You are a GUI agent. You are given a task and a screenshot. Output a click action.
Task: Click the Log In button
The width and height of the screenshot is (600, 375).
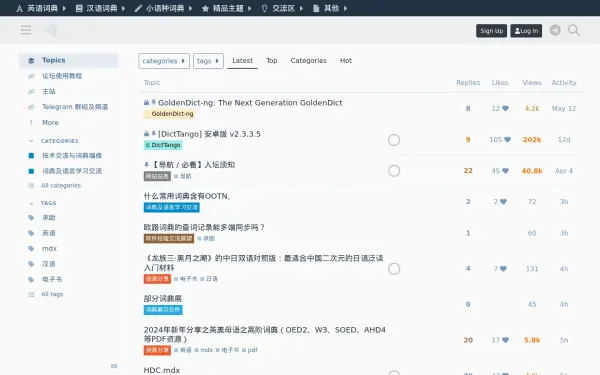[526, 31]
